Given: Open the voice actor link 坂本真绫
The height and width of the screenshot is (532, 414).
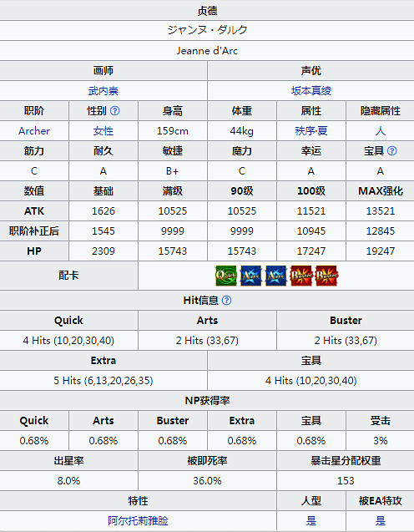Looking at the screenshot, I should [x=311, y=90].
